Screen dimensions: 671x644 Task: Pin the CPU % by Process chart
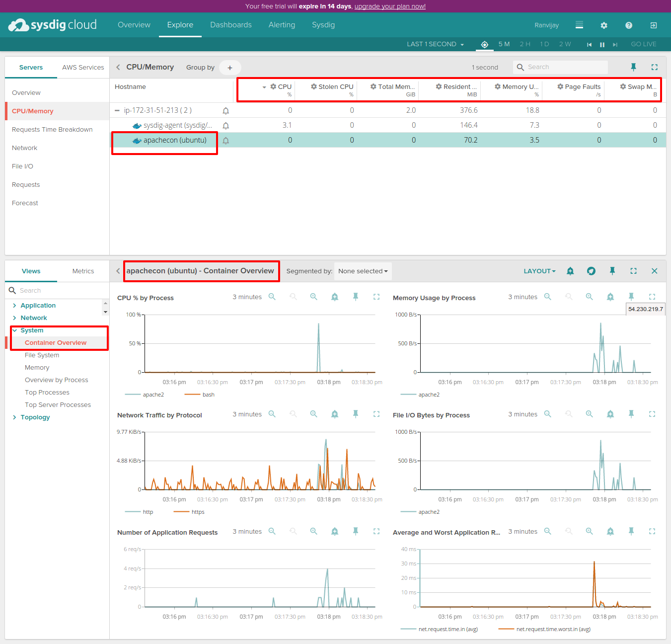pyautogui.click(x=356, y=297)
